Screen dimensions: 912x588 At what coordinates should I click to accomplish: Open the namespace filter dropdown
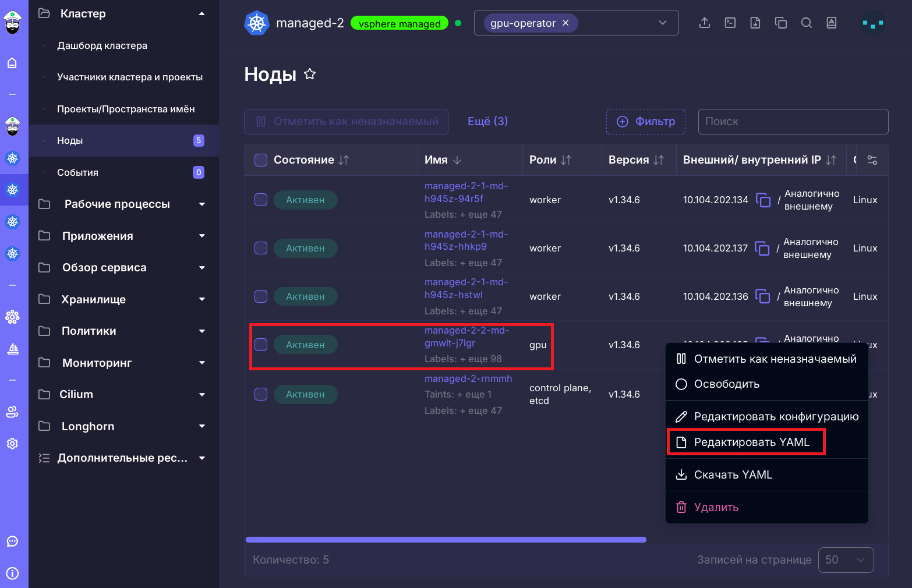(662, 23)
